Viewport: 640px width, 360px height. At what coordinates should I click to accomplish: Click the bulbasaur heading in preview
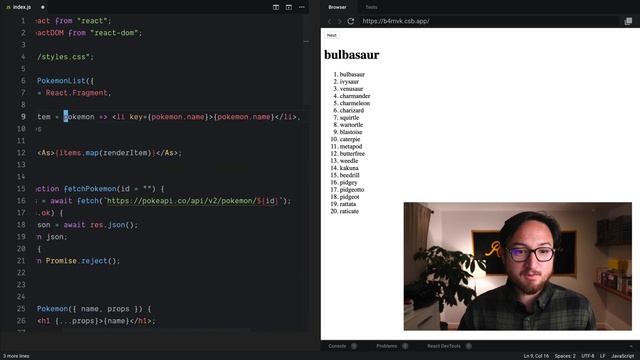pos(351,55)
